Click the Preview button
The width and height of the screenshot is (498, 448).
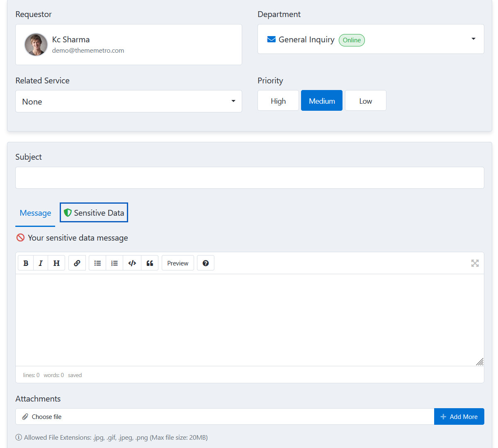tap(177, 263)
